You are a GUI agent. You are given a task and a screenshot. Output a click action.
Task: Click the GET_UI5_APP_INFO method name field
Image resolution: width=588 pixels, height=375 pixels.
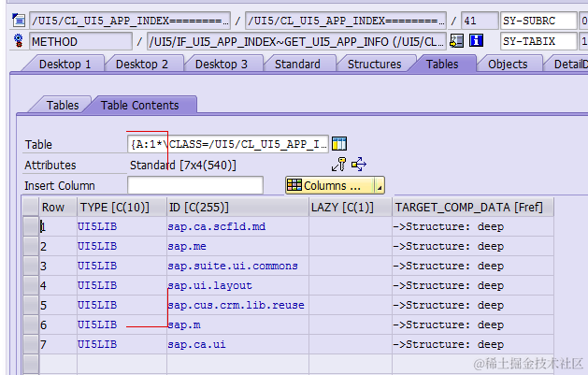tap(296, 41)
